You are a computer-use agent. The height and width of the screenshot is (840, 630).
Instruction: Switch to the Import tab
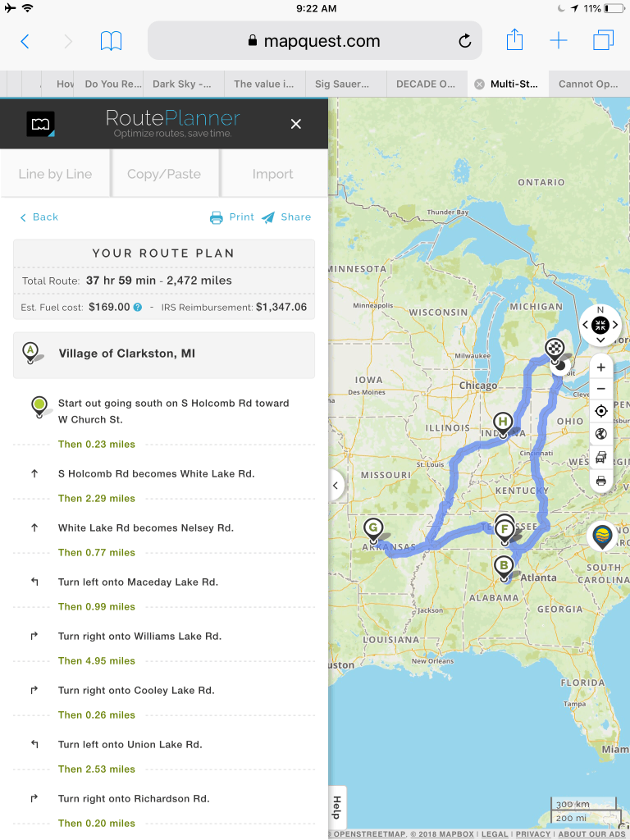point(272,174)
